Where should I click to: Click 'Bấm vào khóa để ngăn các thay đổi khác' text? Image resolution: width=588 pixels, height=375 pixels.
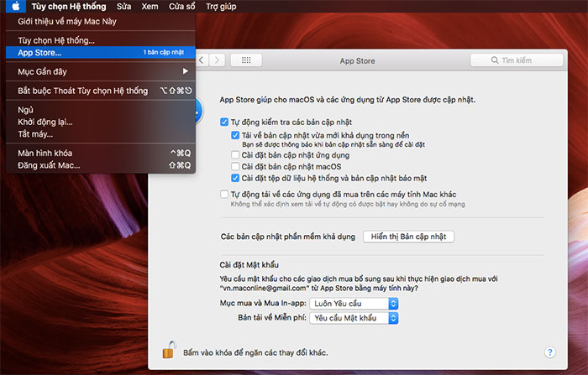[x=255, y=352]
